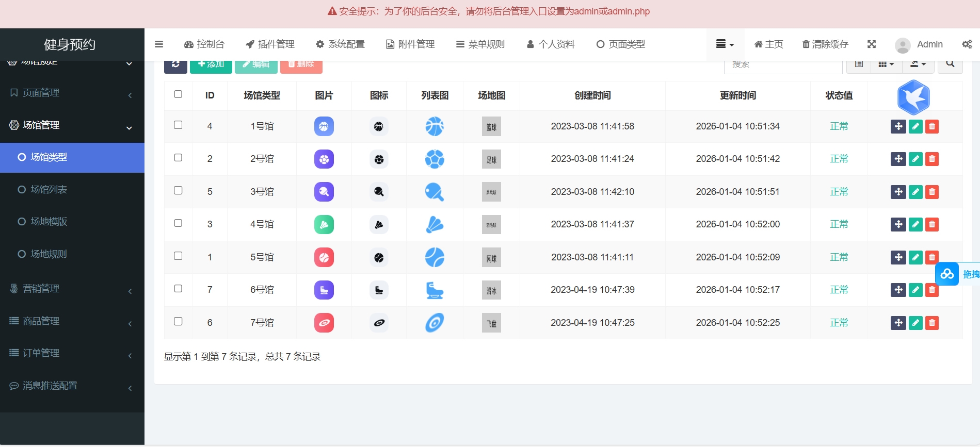Click the drag-move icon for 3号馆 row
Screen dimensions: 980x447
click(x=898, y=192)
